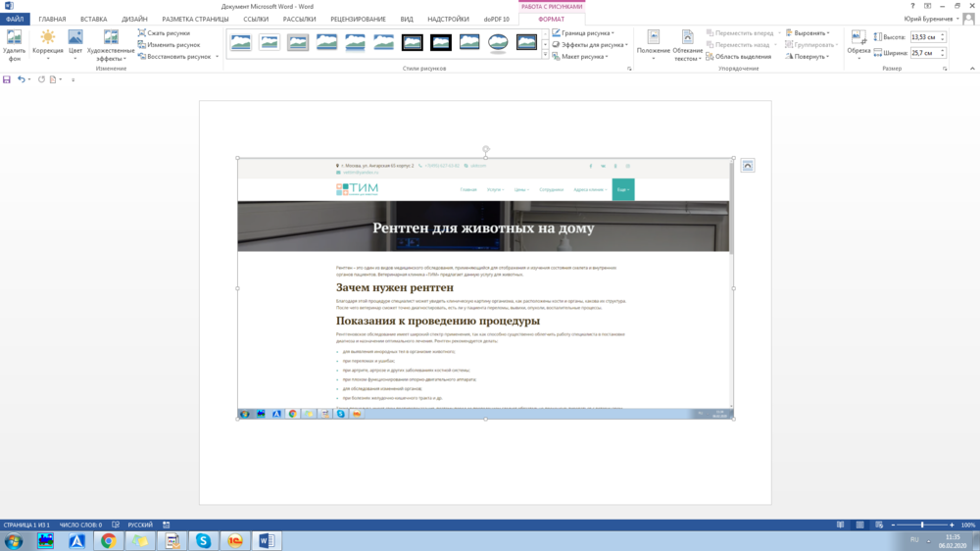Decrease picture width with stepper down
The height and width of the screenshot is (551, 980).
943,56
